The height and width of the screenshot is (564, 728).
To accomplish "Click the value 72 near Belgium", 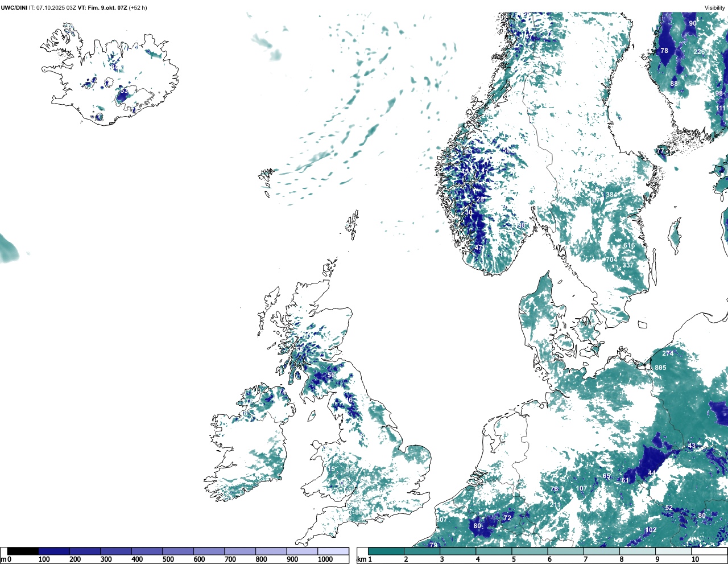I will point(507,518).
